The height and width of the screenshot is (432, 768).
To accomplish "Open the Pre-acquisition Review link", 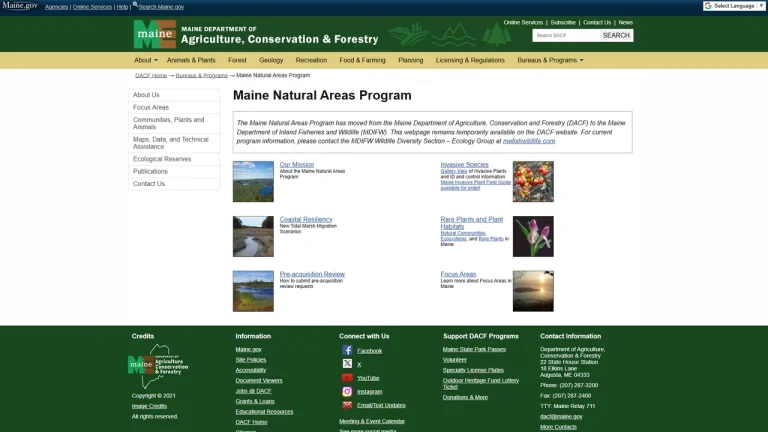I will (312, 274).
